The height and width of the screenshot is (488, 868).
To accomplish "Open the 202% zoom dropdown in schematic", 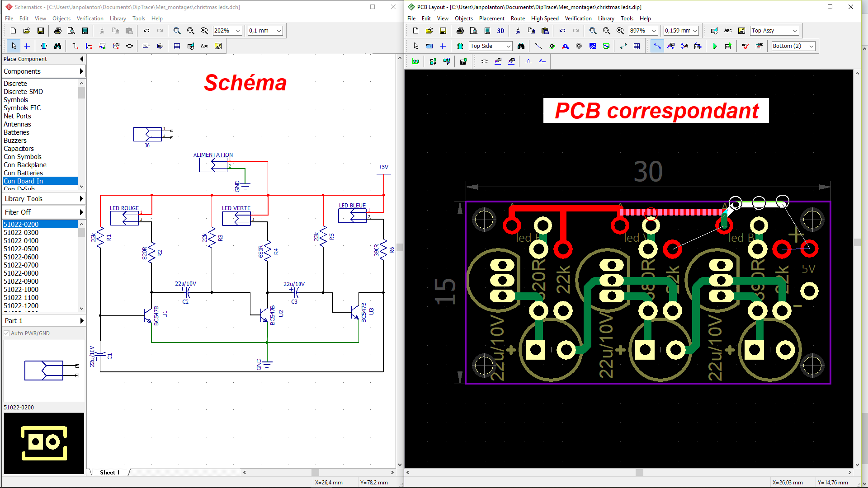I will click(238, 31).
